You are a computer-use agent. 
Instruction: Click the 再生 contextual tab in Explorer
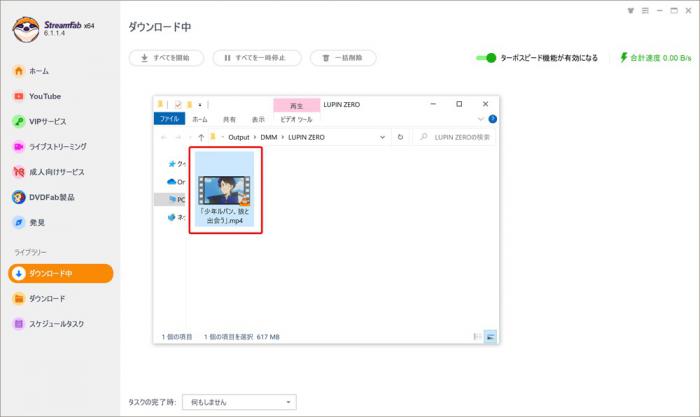click(296, 105)
